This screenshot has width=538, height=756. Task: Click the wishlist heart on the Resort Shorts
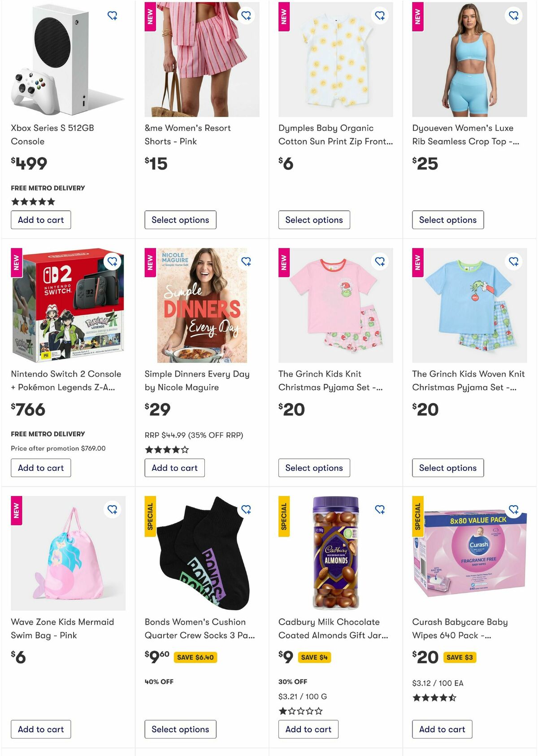(x=247, y=16)
